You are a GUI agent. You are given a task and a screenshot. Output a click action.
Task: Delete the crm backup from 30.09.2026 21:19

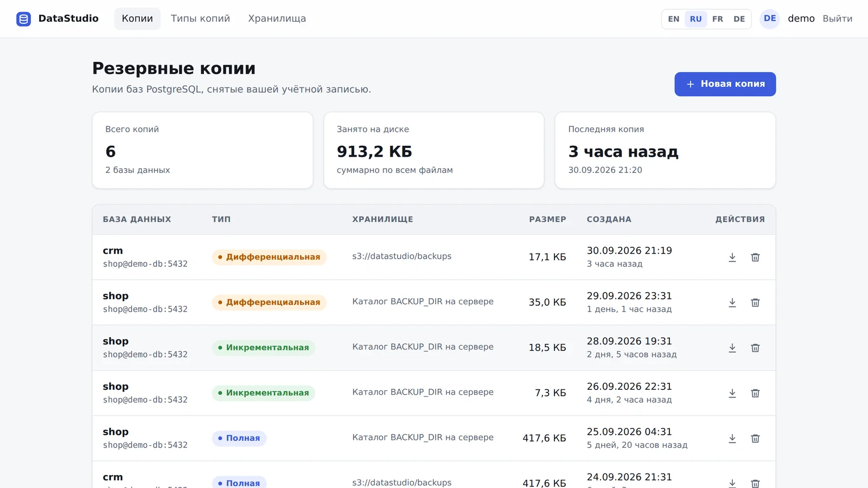click(755, 257)
